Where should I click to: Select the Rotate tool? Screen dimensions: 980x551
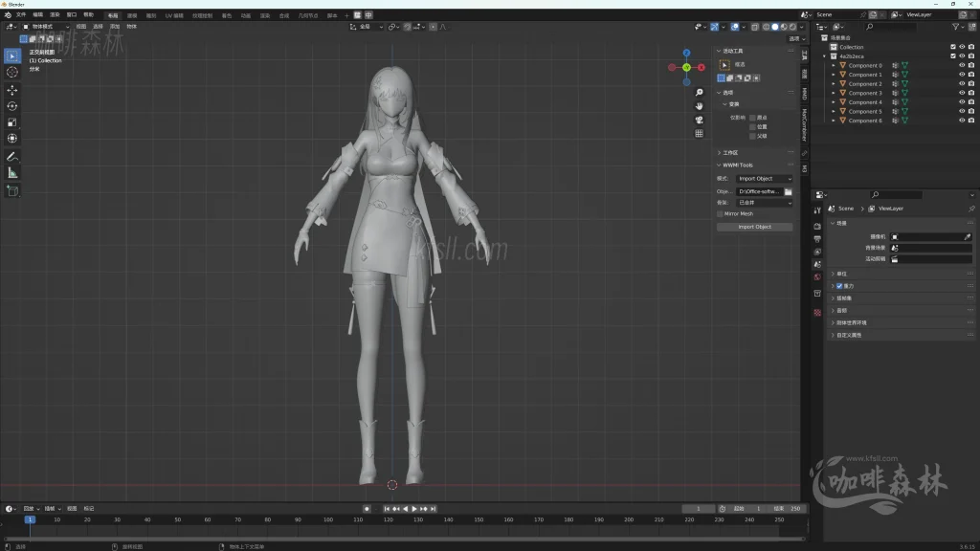(11, 106)
